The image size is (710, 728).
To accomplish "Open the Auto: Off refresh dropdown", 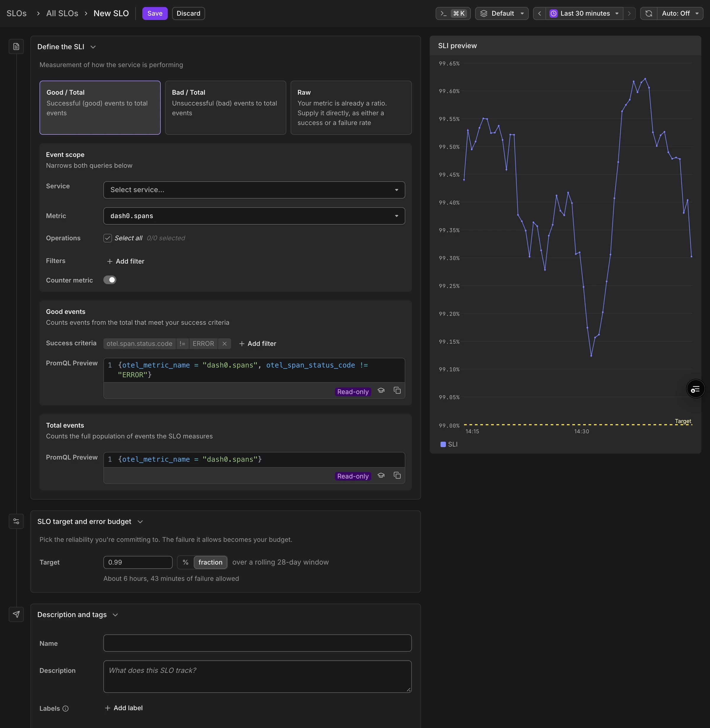I will [680, 13].
